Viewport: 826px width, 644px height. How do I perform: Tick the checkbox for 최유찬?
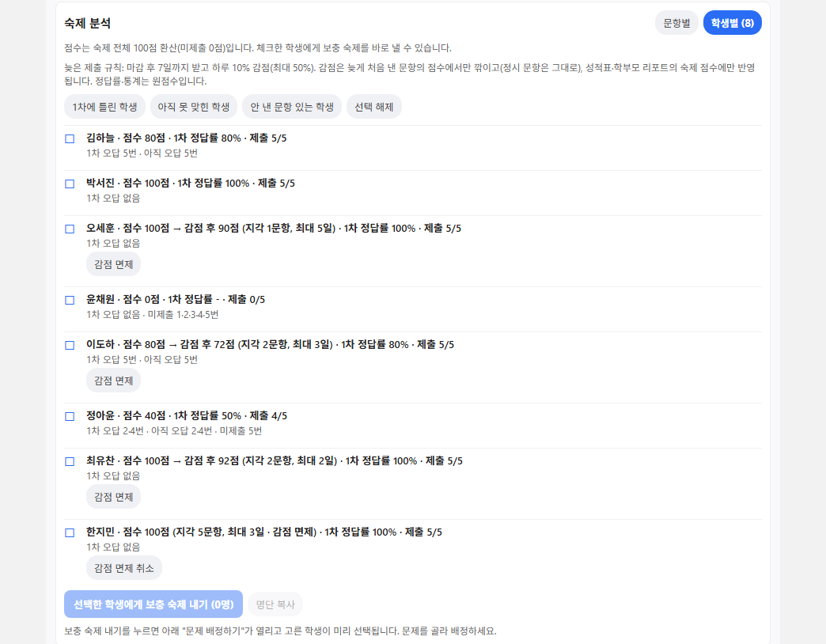[x=70, y=462]
